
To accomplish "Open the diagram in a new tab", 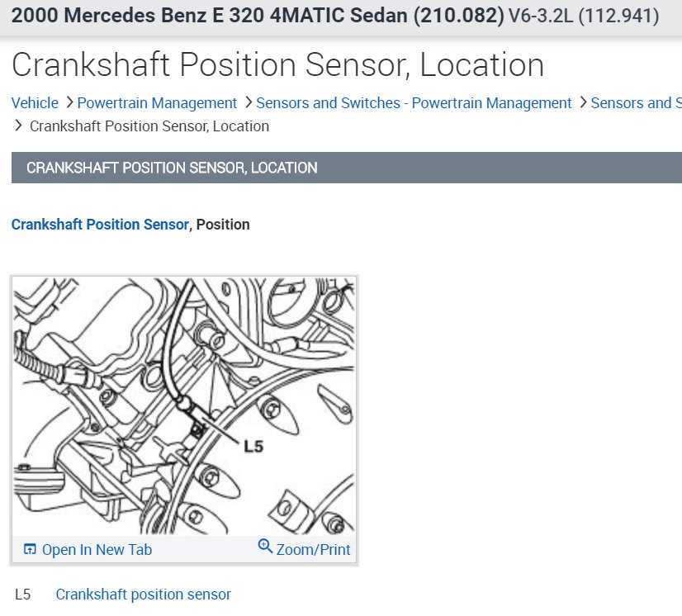I will 97,549.
